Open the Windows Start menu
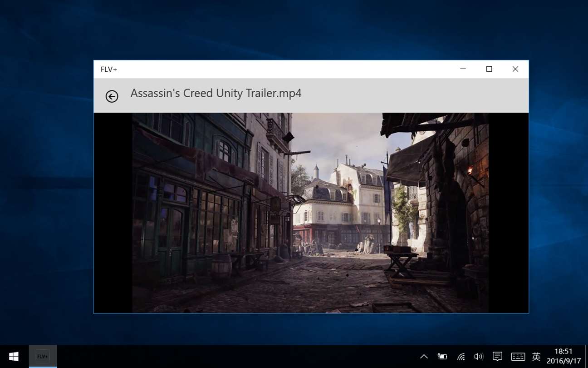588x368 pixels. tap(14, 357)
